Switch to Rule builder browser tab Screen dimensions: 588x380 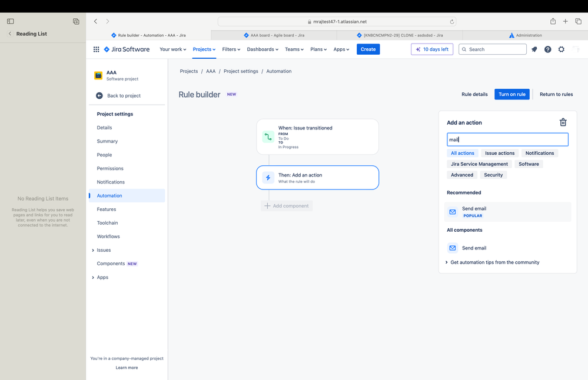148,35
